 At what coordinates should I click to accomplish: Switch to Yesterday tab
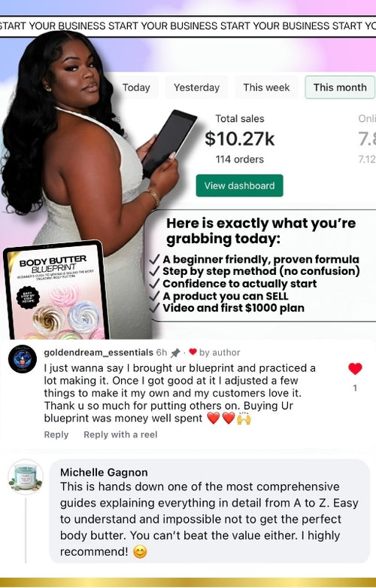196,87
